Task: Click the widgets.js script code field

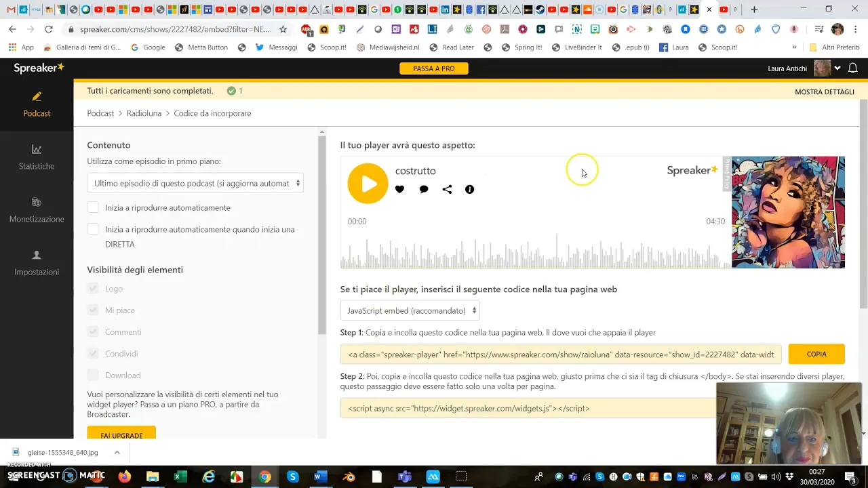Action: (529, 409)
